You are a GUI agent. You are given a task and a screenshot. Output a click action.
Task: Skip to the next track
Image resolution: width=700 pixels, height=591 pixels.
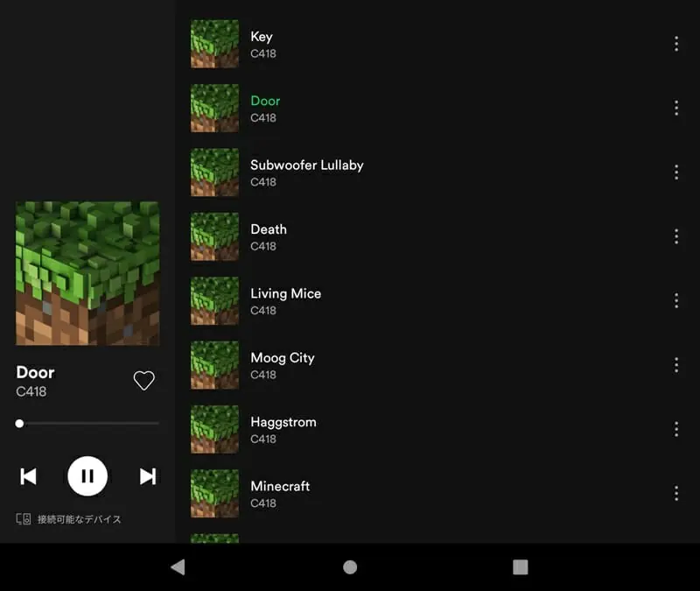coord(148,476)
